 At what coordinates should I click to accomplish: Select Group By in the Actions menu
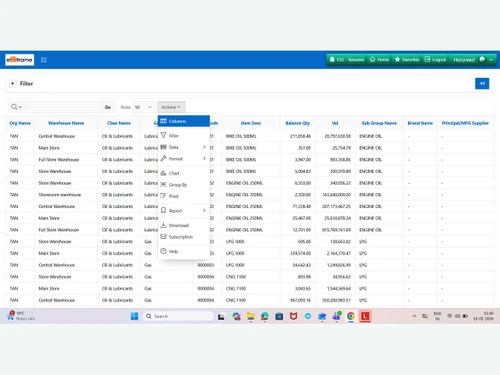coord(184,185)
